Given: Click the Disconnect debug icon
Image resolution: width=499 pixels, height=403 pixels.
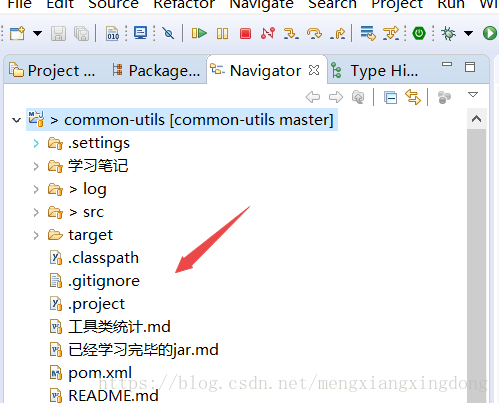Looking at the screenshot, I should point(268,33).
